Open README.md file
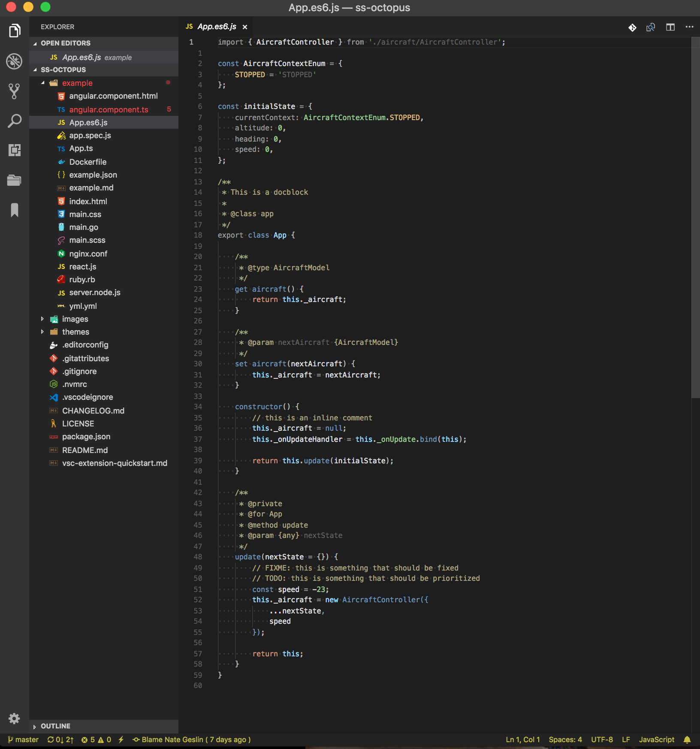Screen dimensions: 700x749 pyautogui.click(x=104, y=450)
